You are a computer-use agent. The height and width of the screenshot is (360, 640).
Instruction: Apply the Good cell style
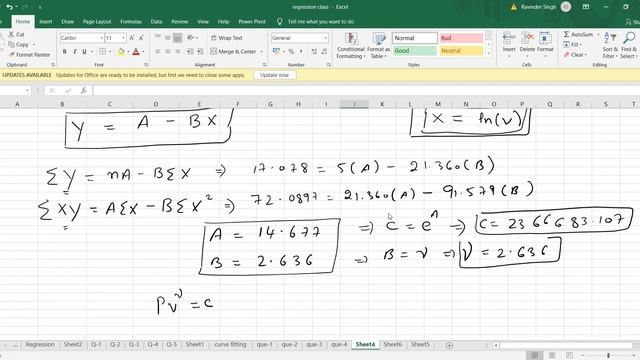[x=415, y=51]
